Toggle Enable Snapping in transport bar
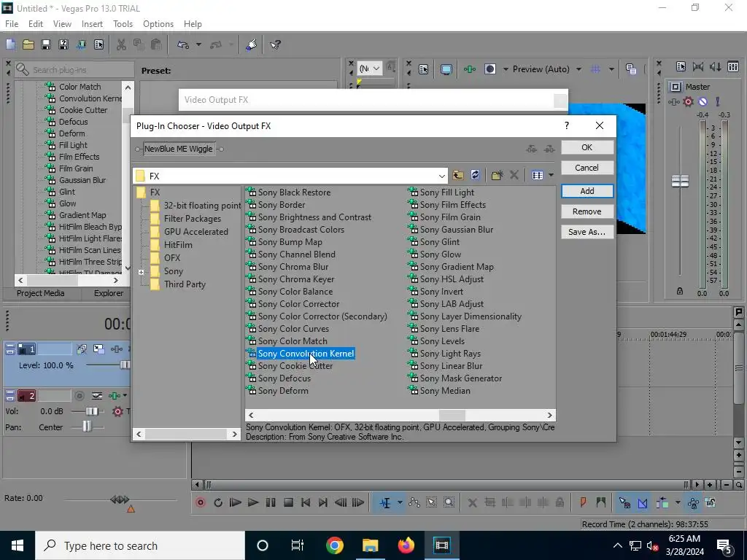 point(624,502)
